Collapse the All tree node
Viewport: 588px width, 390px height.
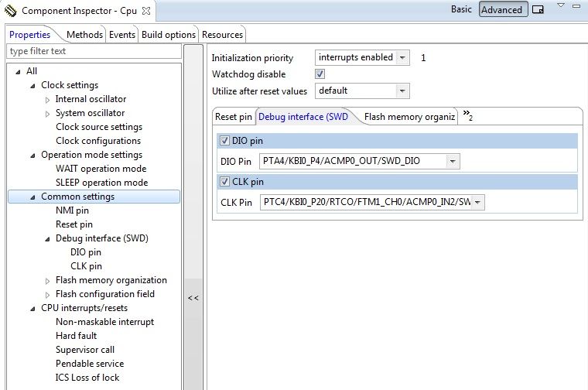18,72
